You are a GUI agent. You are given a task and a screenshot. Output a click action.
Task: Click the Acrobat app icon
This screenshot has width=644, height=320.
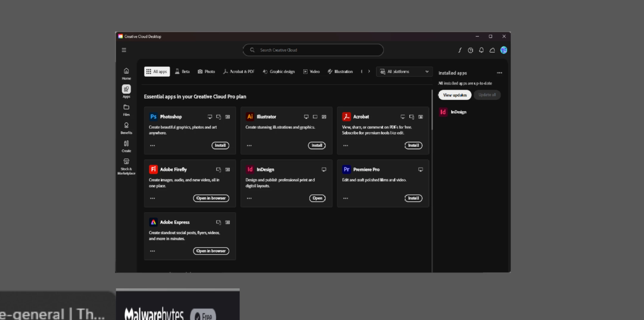pos(346,117)
